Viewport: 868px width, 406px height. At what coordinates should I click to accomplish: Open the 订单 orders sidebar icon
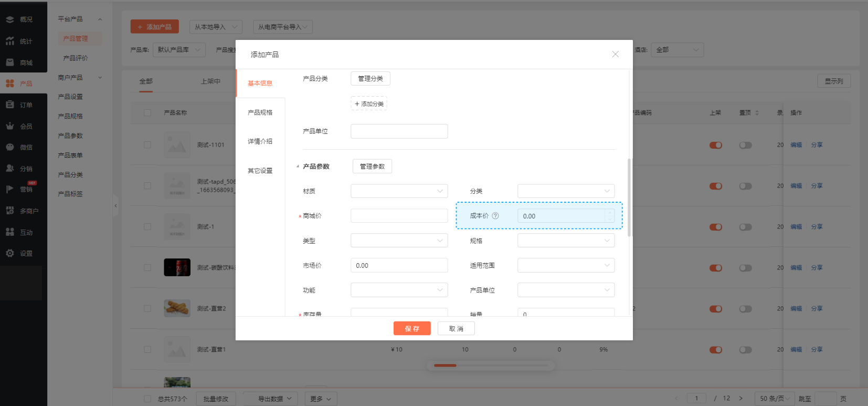pos(10,105)
